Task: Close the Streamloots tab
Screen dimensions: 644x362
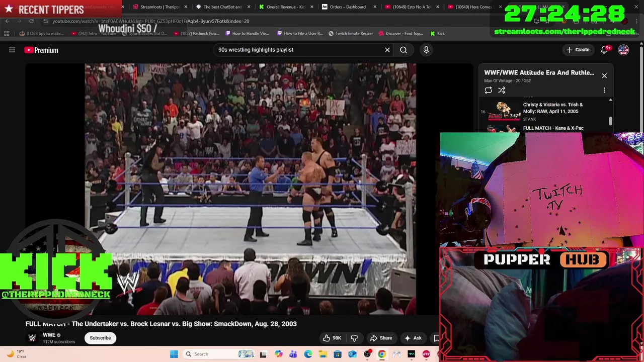Action: pyautogui.click(x=186, y=7)
